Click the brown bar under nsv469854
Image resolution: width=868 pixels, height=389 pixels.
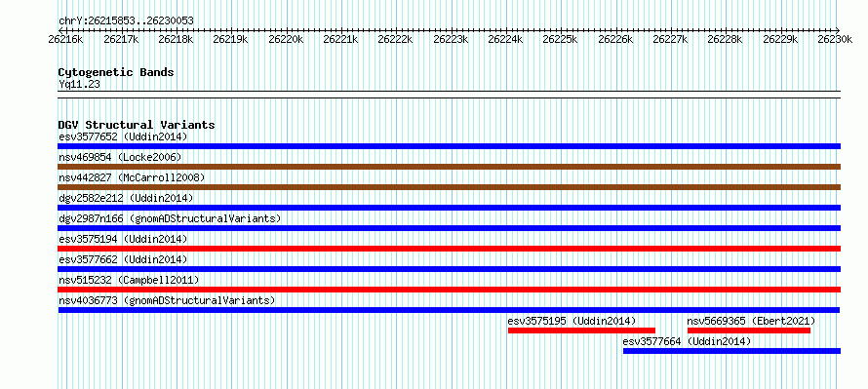(449, 167)
